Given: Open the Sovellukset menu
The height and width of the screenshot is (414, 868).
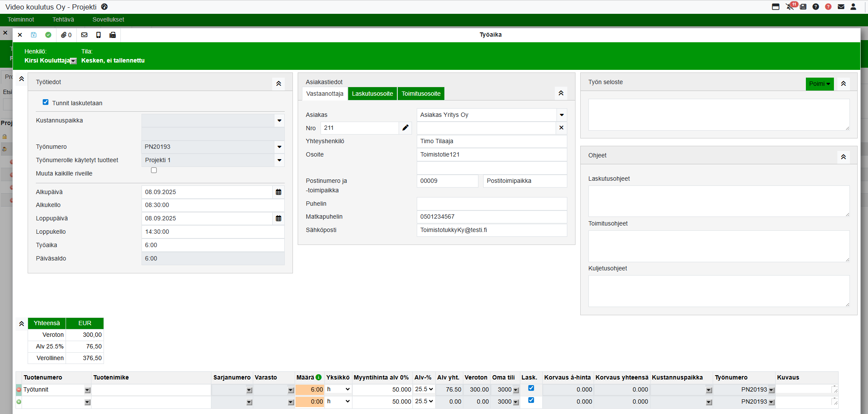Looking at the screenshot, I should [108, 19].
